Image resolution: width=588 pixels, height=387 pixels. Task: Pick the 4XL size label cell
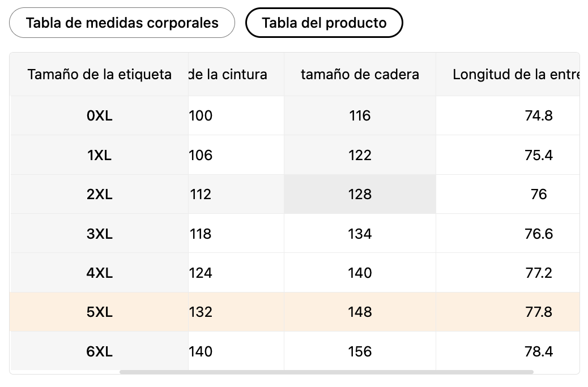(100, 273)
